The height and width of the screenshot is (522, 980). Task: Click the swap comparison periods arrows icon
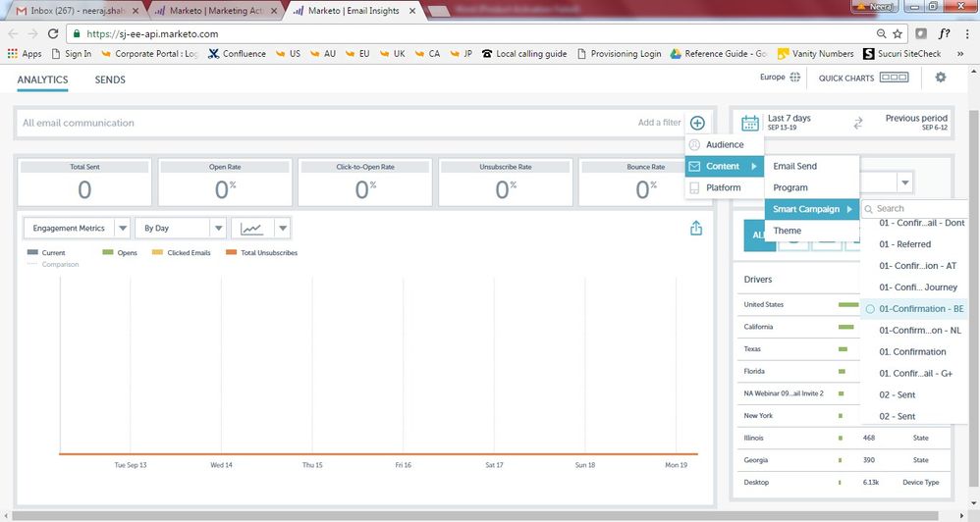[x=857, y=123]
